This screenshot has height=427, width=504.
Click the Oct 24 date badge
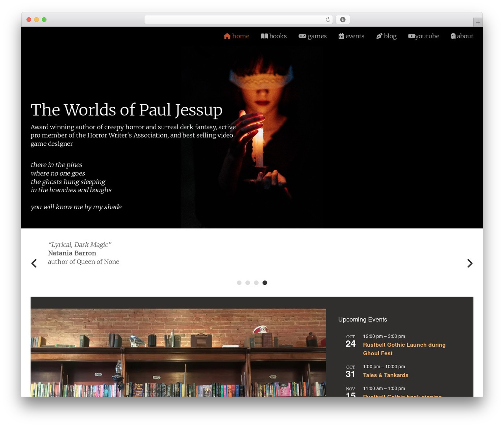pos(350,342)
